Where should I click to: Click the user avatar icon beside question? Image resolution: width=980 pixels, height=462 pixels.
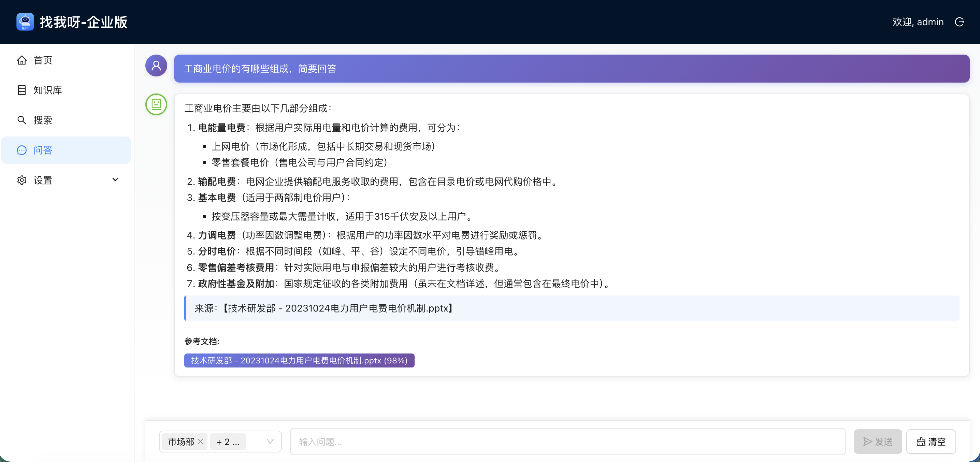(156, 66)
